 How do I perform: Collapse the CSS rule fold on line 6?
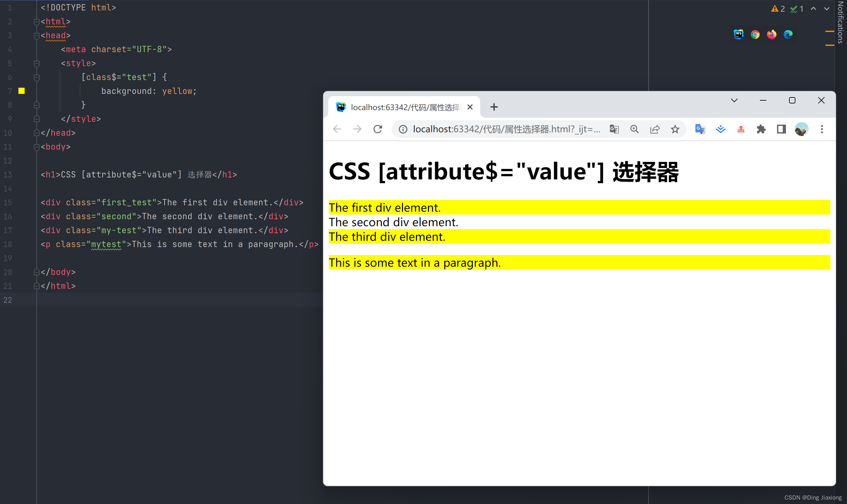coord(37,78)
